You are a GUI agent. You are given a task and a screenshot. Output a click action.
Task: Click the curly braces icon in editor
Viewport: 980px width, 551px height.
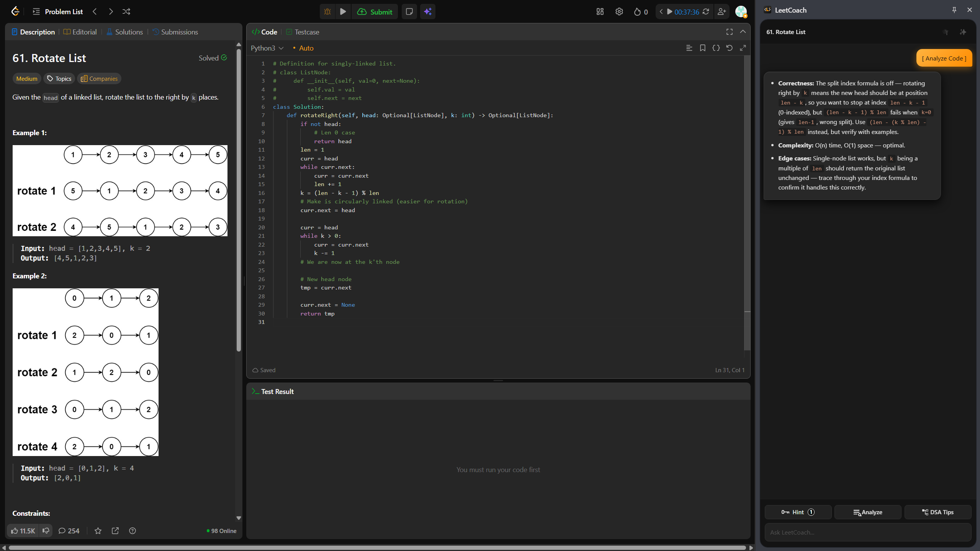tap(716, 48)
